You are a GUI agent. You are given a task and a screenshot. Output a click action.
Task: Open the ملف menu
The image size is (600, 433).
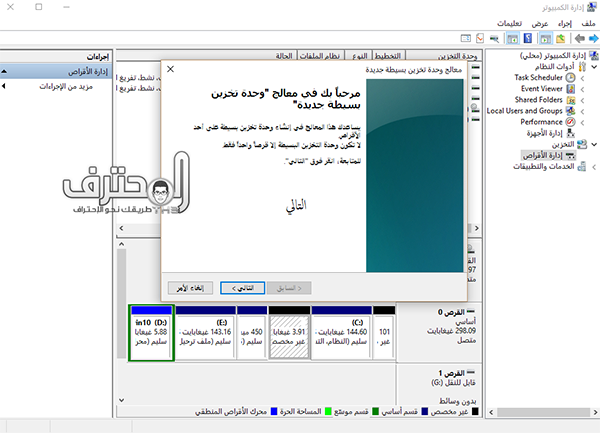[589, 22]
